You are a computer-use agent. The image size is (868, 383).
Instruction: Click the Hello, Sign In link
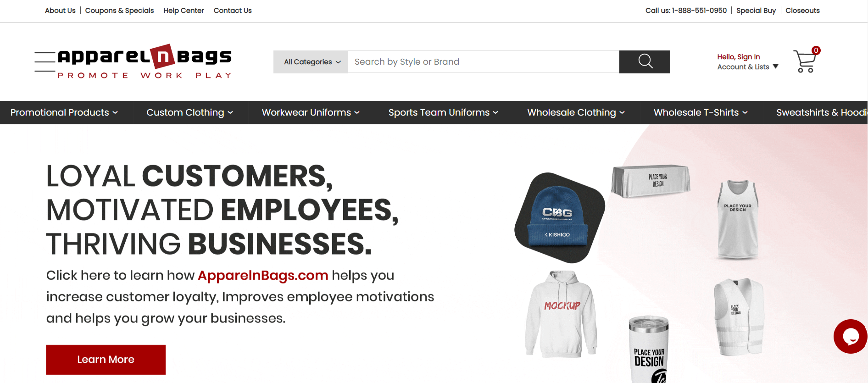click(738, 57)
